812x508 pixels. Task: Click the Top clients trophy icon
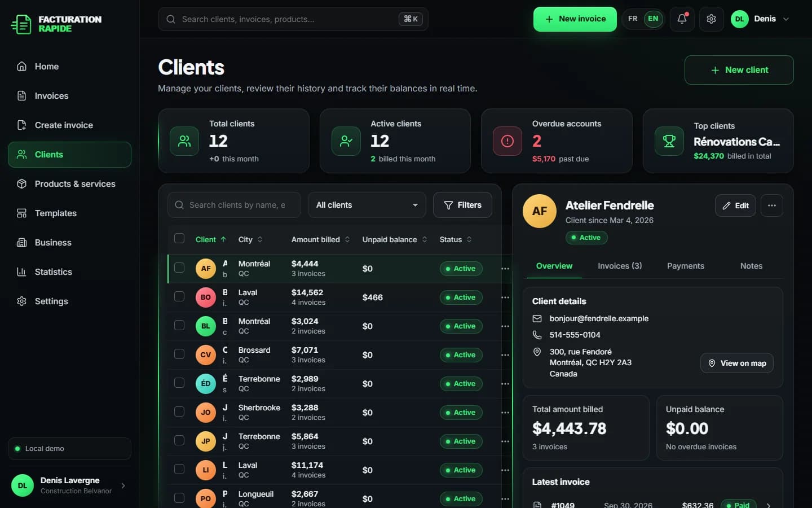[x=669, y=141]
